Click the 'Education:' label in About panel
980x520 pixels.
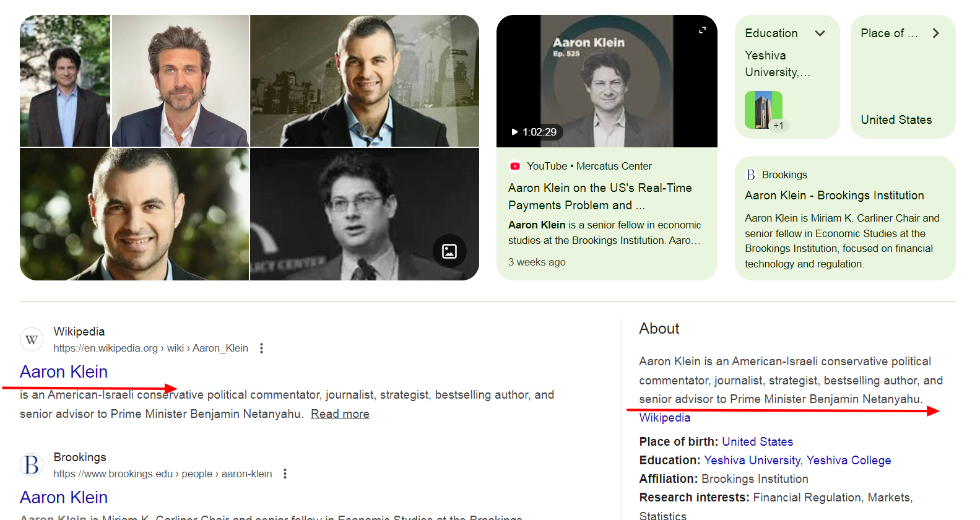pos(670,460)
